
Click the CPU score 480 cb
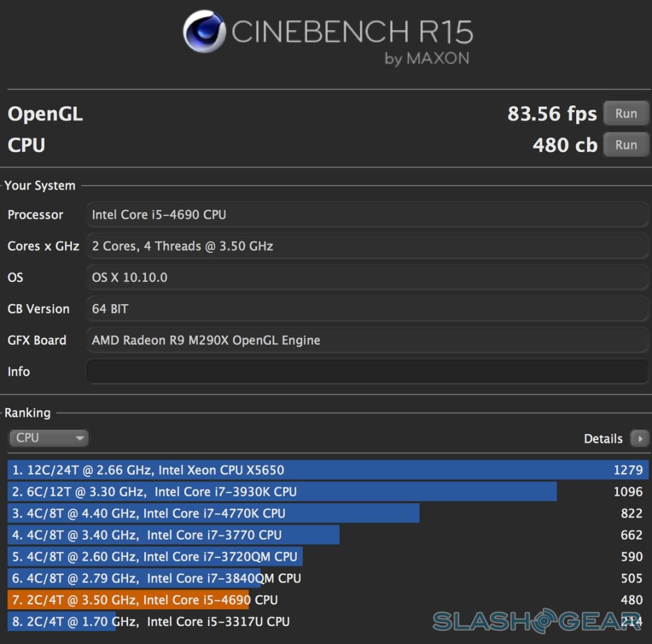[x=564, y=145]
